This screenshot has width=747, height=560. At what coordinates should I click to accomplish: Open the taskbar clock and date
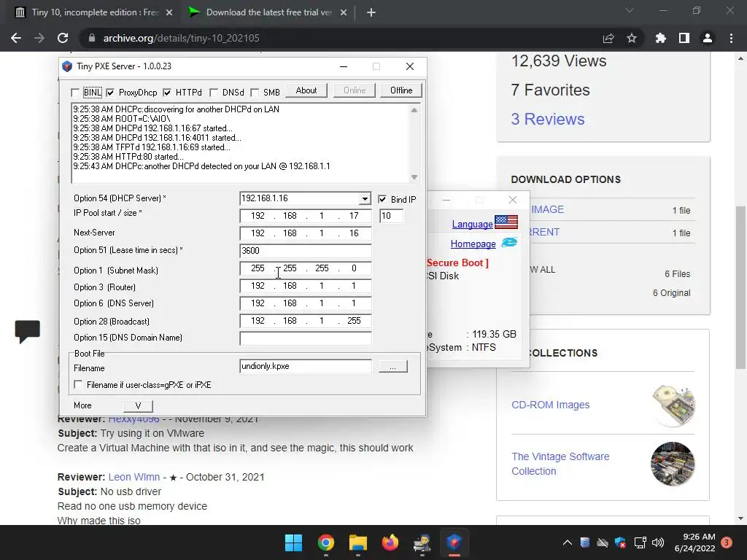[694, 542]
